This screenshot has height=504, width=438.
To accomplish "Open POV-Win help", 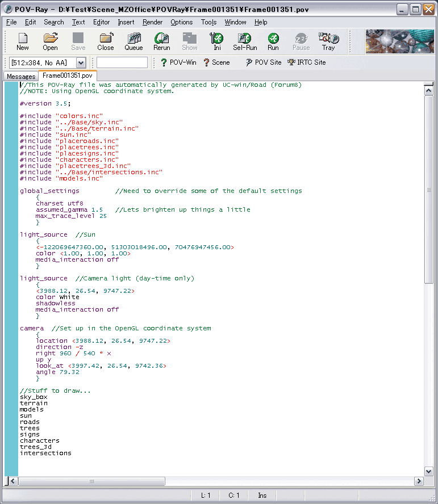I will click(178, 62).
